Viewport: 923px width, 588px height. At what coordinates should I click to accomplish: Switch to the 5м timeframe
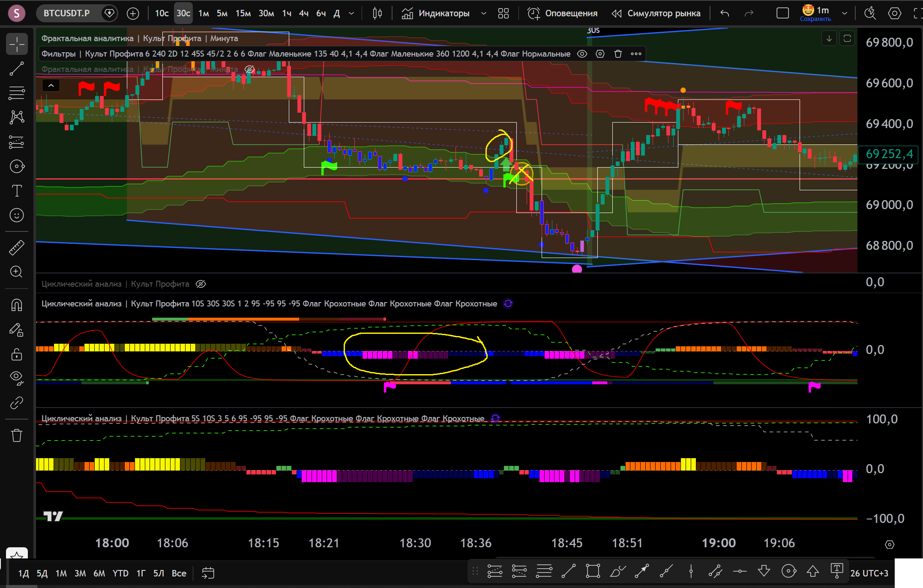pos(222,13)
